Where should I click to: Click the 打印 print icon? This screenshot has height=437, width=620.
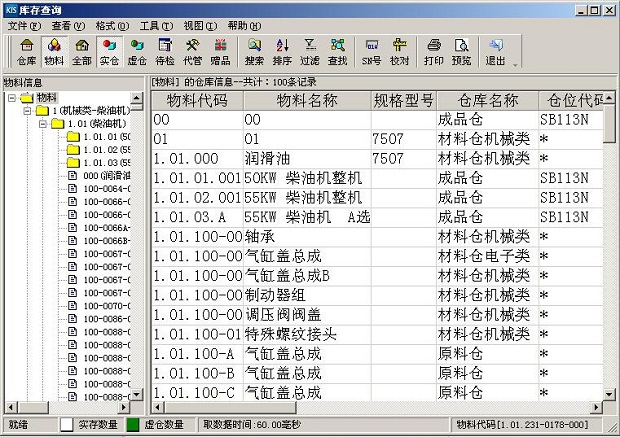click(x=433, y=51)
